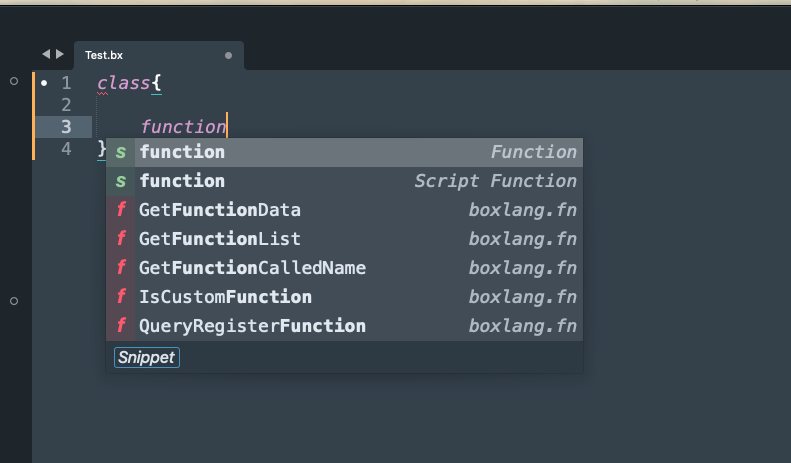Click the closing brace on line 4

(102, 149)
